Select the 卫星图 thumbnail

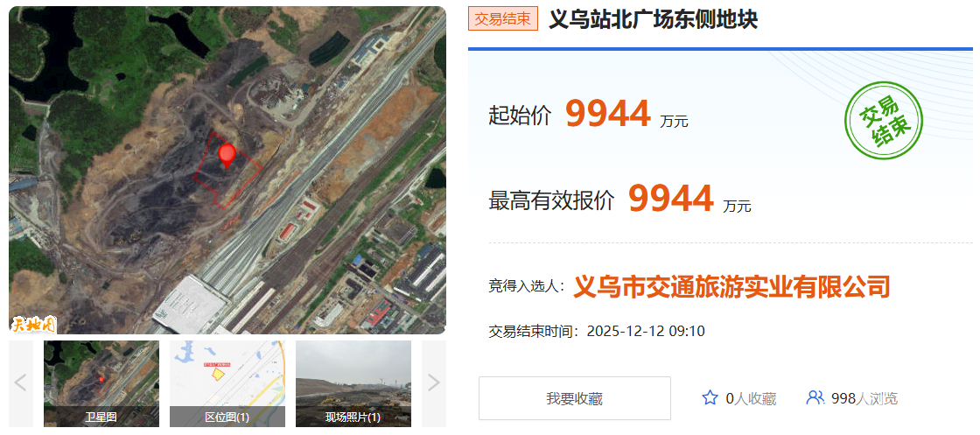pos(101,383)
